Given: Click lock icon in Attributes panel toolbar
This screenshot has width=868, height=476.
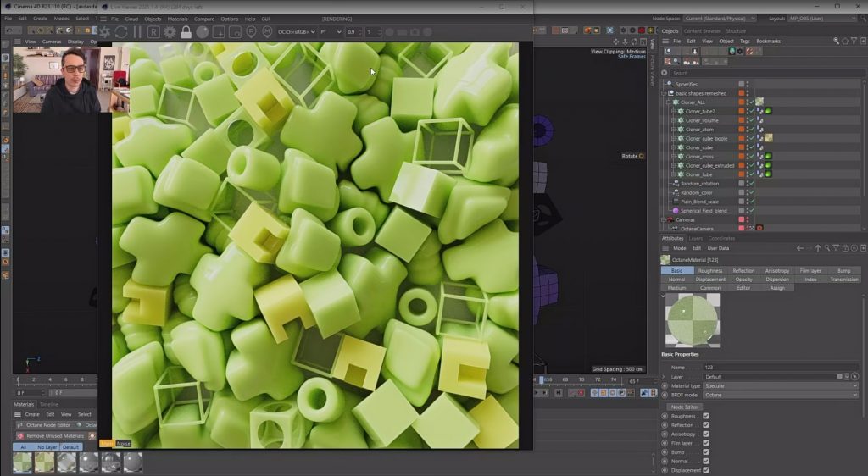Looking at the screenshot, I should 845,248.
